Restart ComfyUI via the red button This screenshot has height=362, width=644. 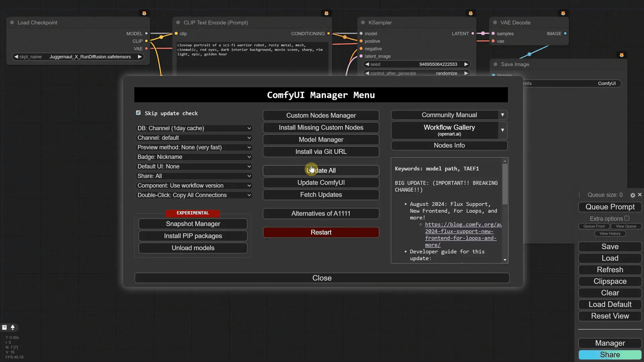tap(321, 232)
